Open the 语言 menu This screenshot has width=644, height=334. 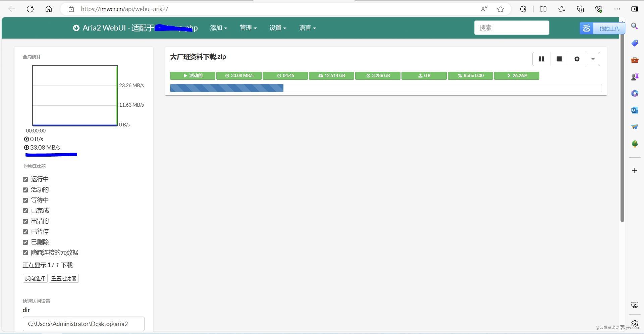[x=307, y=28]
